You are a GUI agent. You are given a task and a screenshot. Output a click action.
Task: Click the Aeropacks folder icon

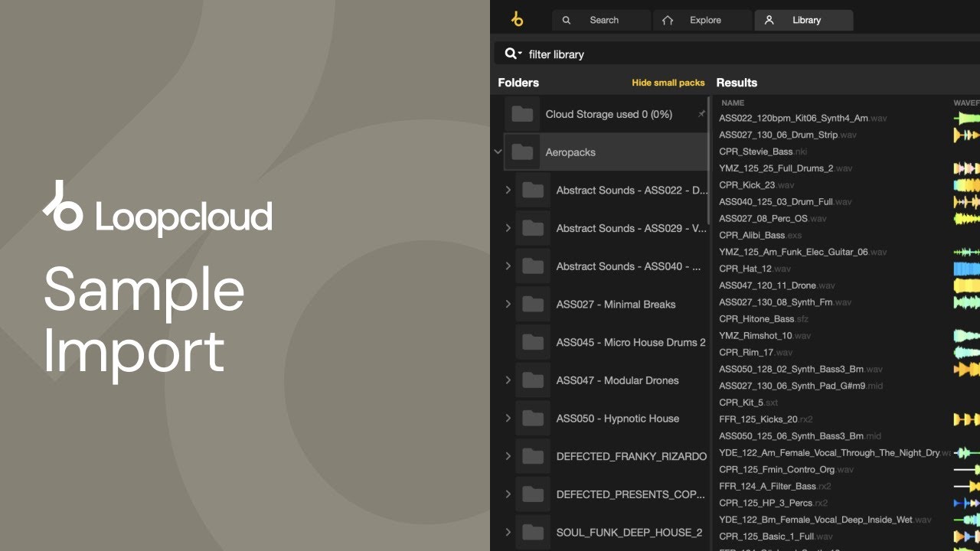pos(522,152)
